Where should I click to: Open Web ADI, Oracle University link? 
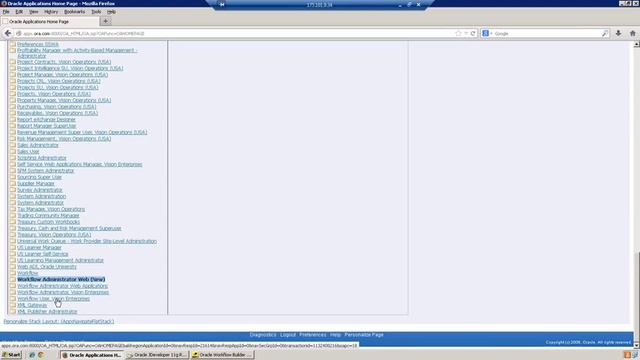pyautogui.click(x=47, y=267)
